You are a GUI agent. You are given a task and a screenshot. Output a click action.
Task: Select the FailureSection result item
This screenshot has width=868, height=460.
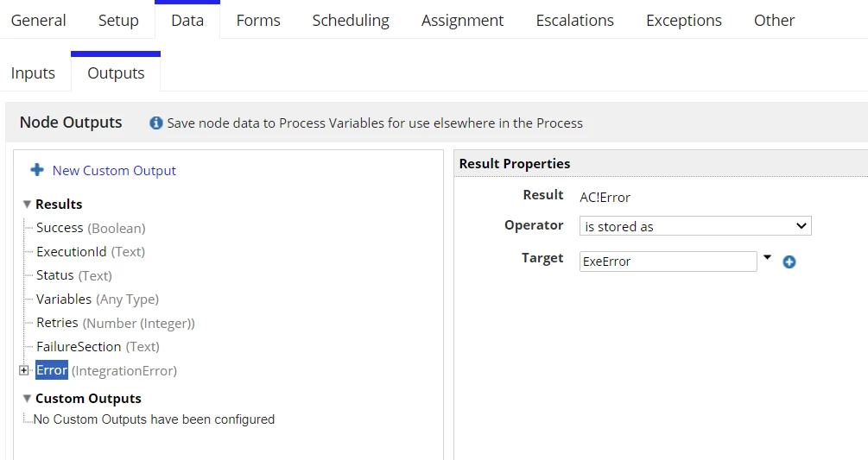(98, 347)
